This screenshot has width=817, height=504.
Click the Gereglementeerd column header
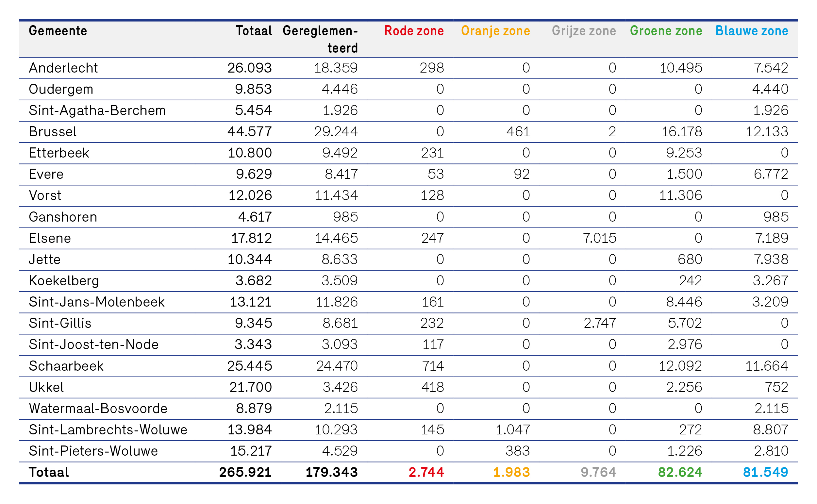(320, 39)
